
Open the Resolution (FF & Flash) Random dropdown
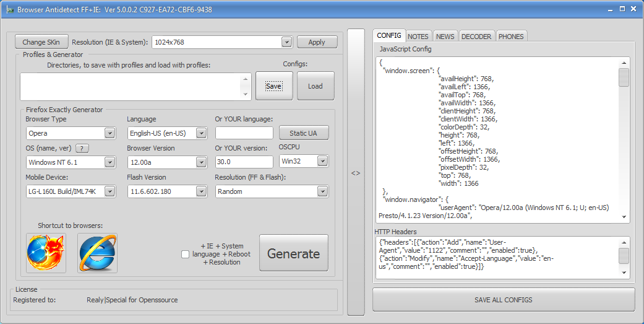[x=323, y=191]
